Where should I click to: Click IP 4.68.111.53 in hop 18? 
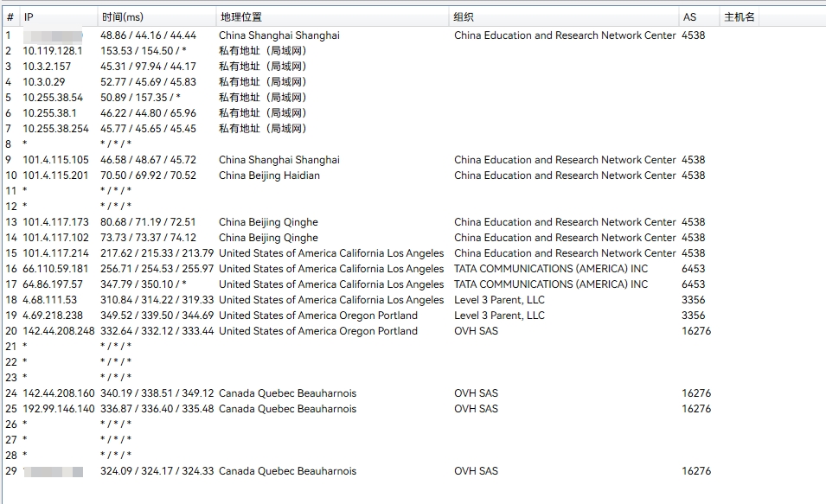point(51,300)
